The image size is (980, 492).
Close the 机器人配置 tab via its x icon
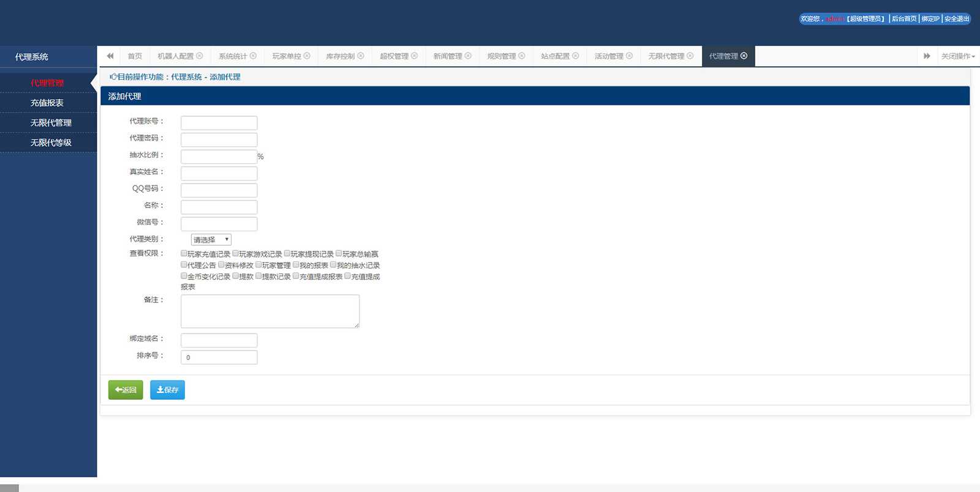click(x=200, y=56)
